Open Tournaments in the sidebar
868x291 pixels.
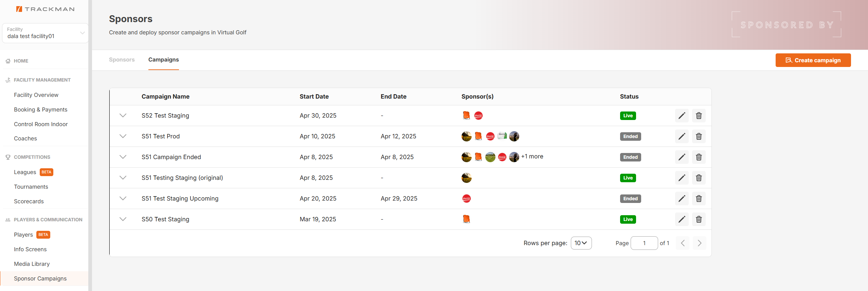pyautogui.click(x=31, y=187)
